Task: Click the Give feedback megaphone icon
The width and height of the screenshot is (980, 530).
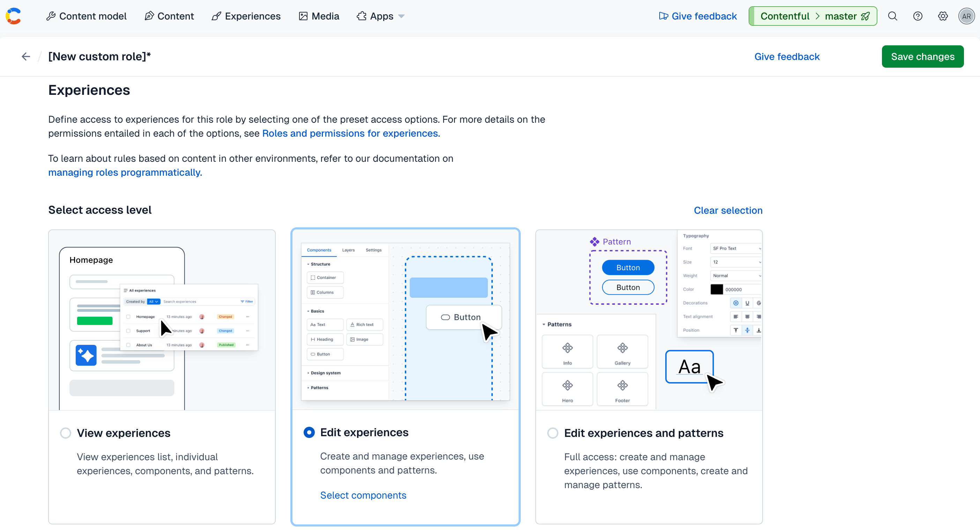Action: (x=663, y=16)
